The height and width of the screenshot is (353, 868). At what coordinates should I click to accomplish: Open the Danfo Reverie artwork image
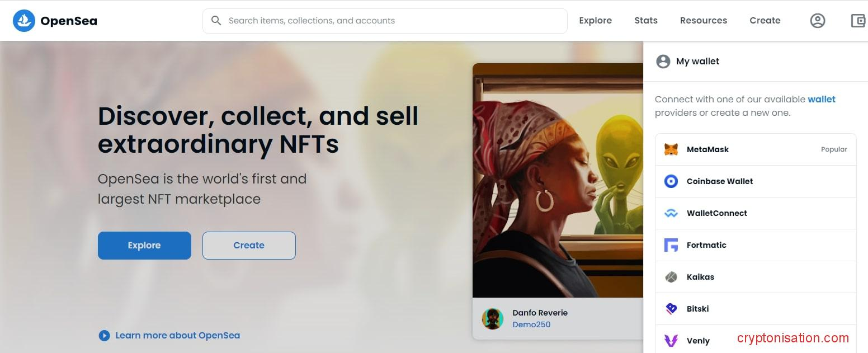point(558,180)
